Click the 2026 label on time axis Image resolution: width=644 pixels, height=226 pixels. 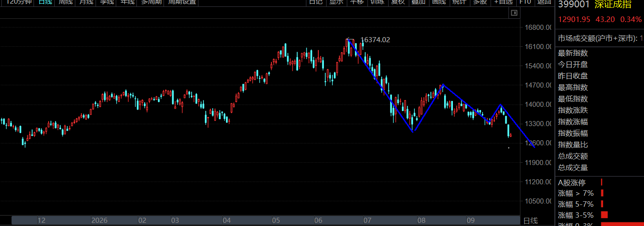coord(99,220)
